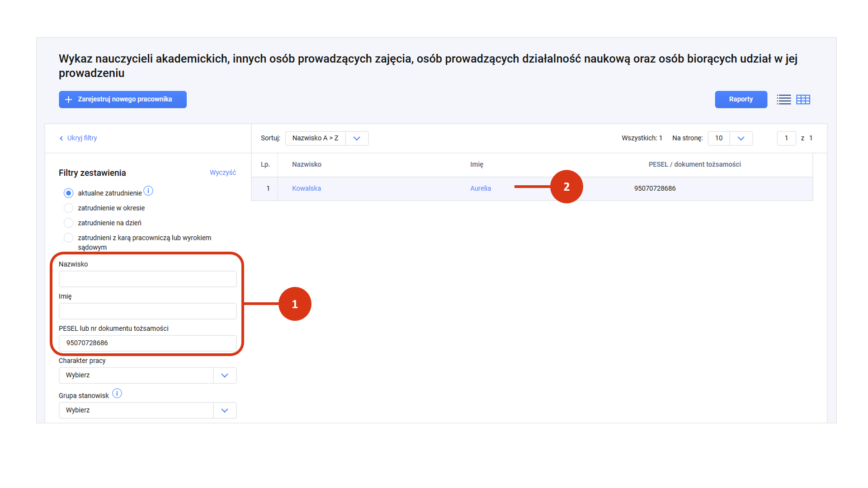Click plus icon on Zarejestruj nowego pracownika

[69, 99]
